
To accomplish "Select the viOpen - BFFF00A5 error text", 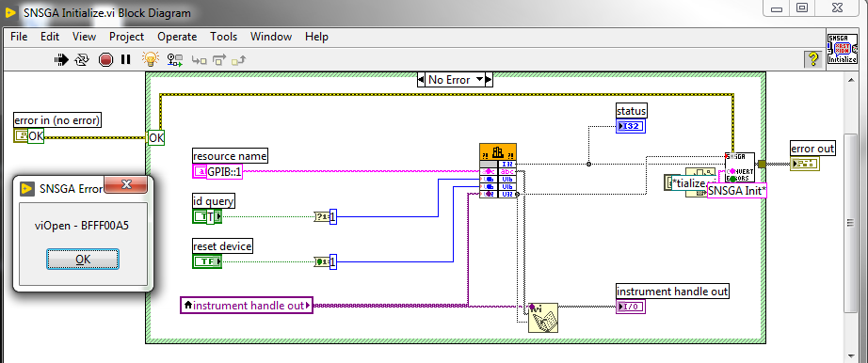I will click(x=83, y=225).
